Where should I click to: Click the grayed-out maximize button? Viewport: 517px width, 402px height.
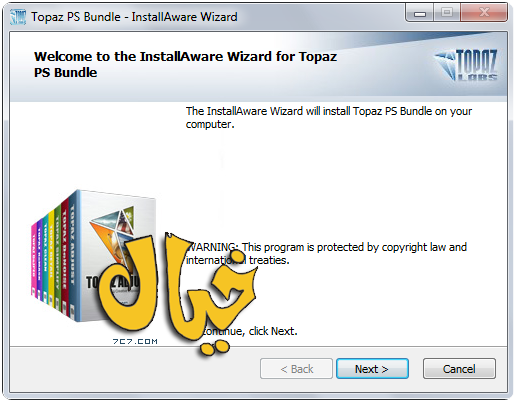447,13
